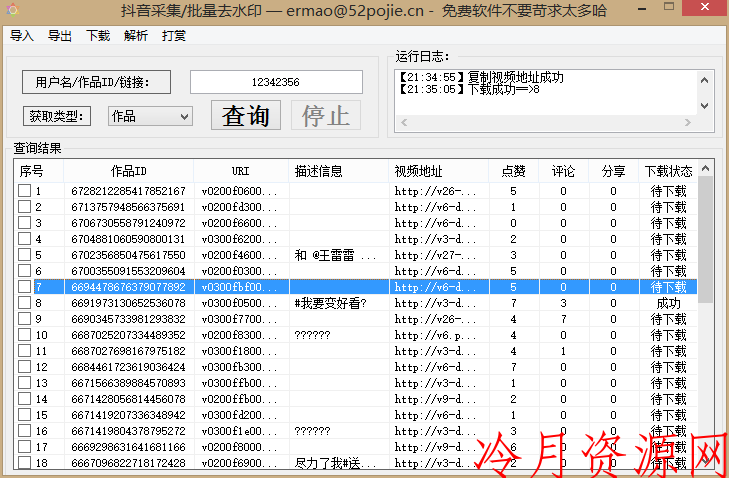The height and width of the screenshot is (478, 729).
Task: Close the 抖音采集 window
Action: (x=705, y=7)
